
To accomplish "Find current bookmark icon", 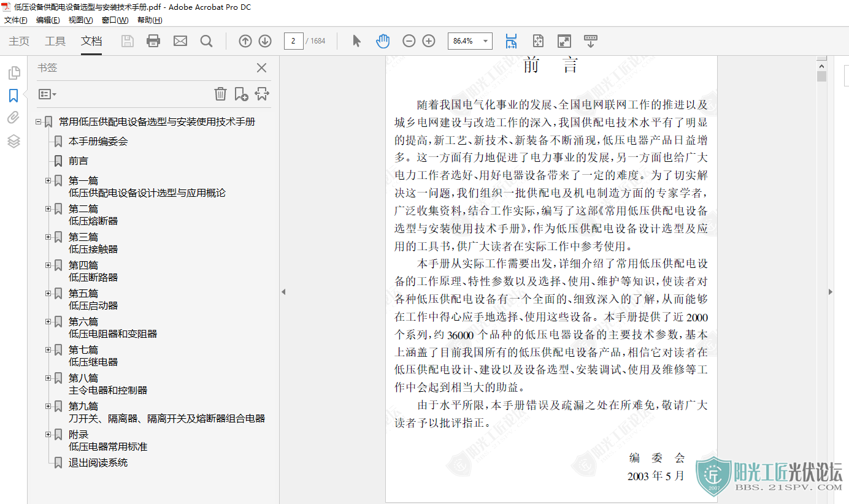I will click(x=262, y=94).
